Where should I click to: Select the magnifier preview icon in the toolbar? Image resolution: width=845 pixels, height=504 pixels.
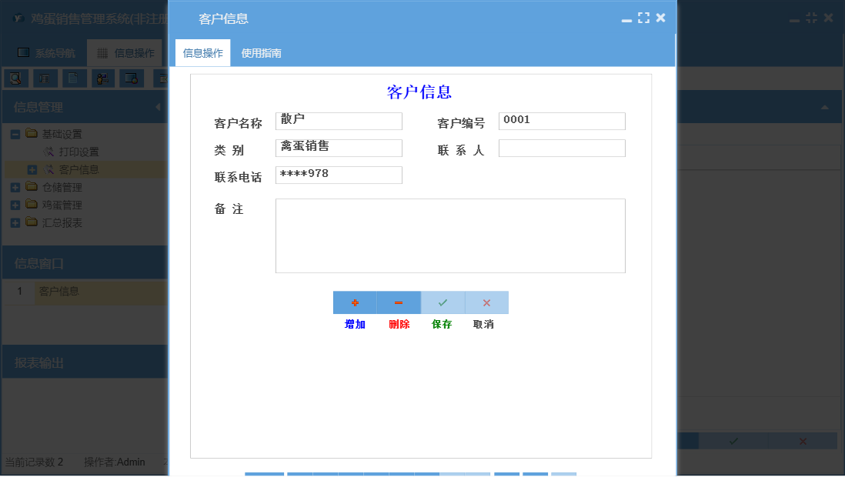[16, 78]
